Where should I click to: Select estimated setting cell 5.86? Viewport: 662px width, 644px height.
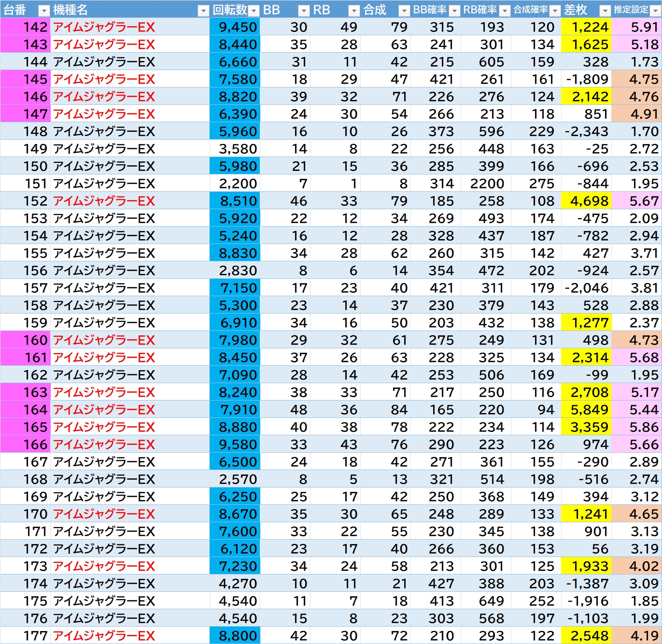pyautogui.click(x=636, y=427)
